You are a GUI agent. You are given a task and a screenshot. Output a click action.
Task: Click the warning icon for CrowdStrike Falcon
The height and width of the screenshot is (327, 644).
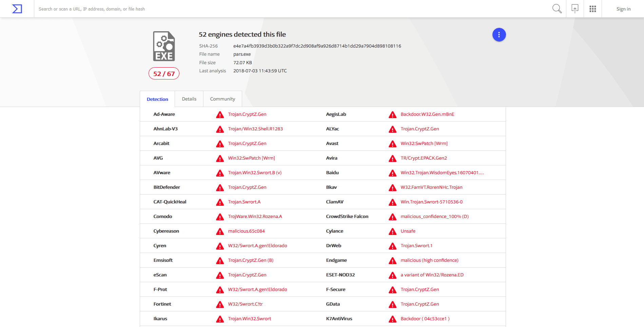(393, 217)
